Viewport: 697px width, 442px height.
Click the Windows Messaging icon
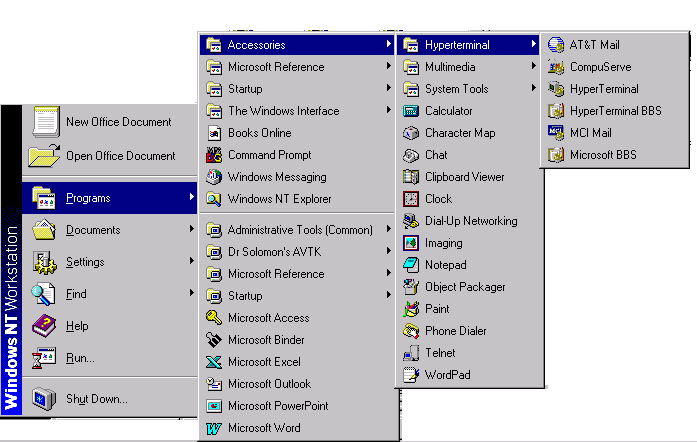tap(214, 177)
